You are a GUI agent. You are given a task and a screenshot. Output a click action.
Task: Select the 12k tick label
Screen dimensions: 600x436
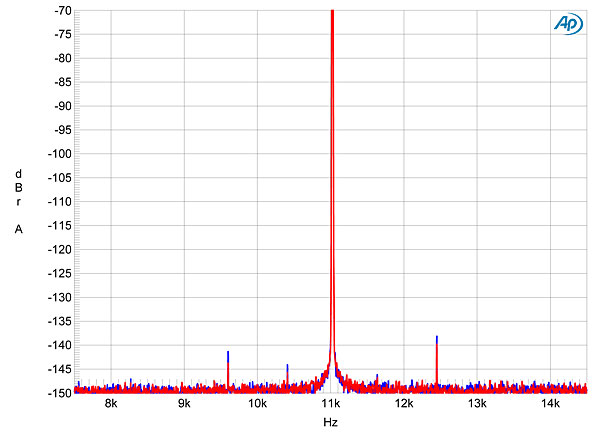[x=404, y=404]
